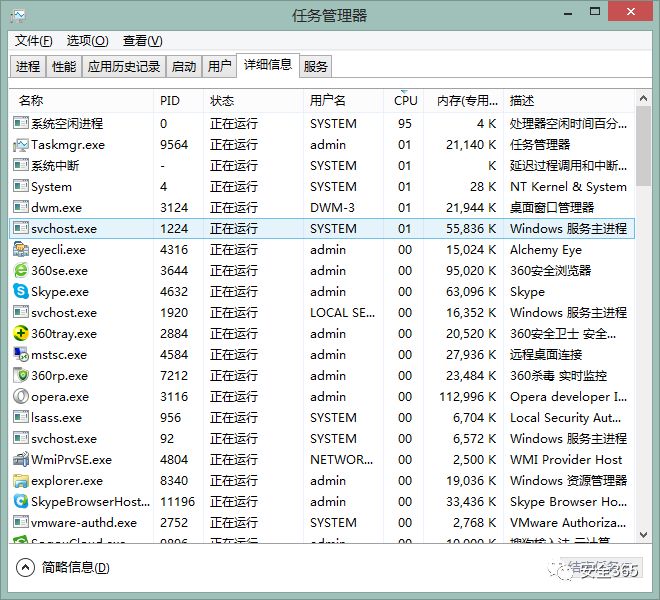
Task: Click the eyecli.exe Alchemy Eye icon
Action: [x=21, y=250]
